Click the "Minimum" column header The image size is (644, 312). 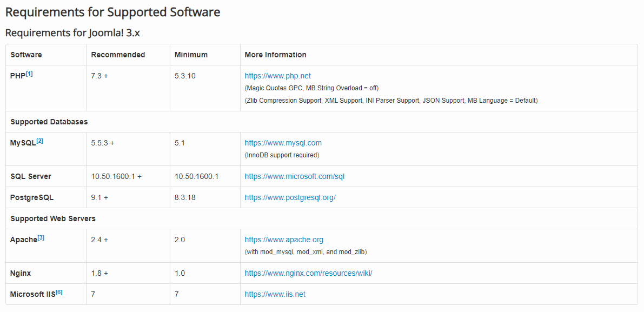coord(191,55)
